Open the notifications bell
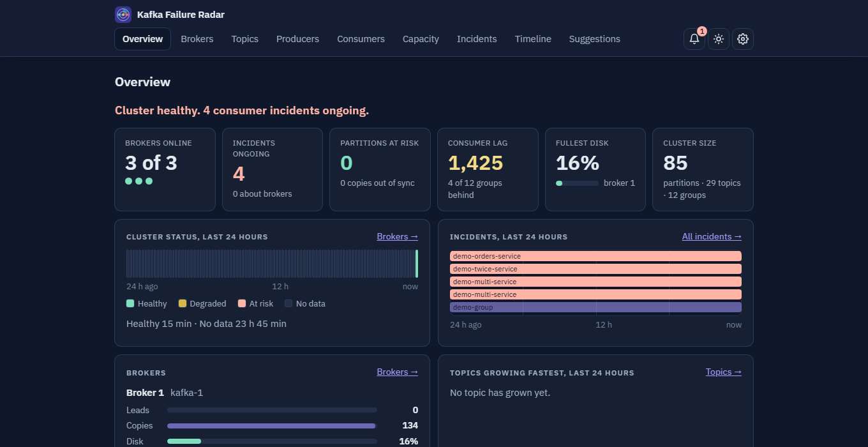The height and width of the screenshot is (447, 868). pyautogui.click(x=694, y=39)
